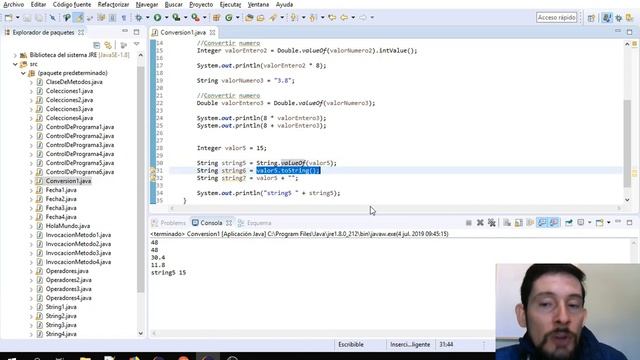The width and height of the screenshot is (640, 360).
Task: Jump to Last Edit Location icon
Action: coord(332,18)
